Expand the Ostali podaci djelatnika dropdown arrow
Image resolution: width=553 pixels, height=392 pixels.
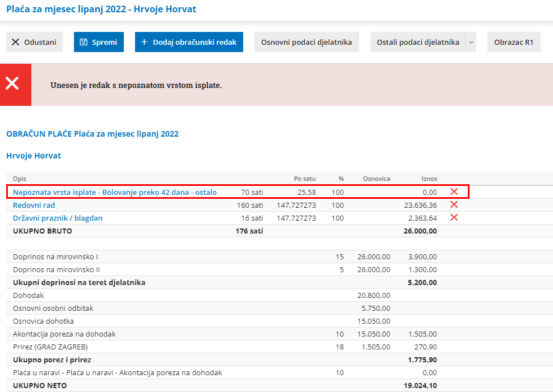(471, 42)
